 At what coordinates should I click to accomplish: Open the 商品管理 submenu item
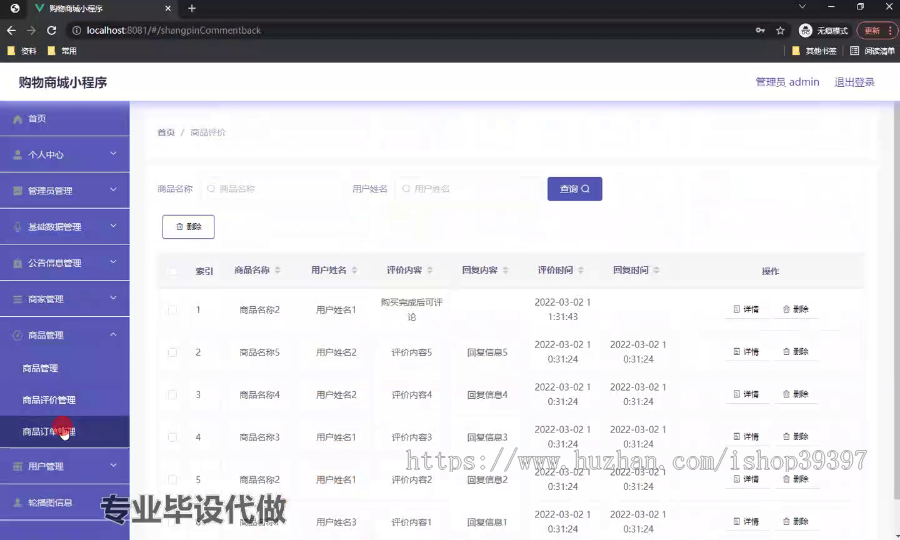pyautogui.click(x=64, y=368)
